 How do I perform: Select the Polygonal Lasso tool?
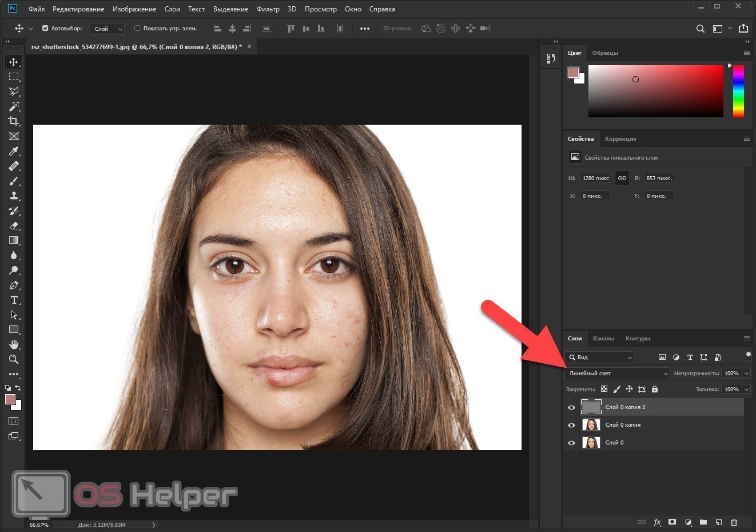14,92
